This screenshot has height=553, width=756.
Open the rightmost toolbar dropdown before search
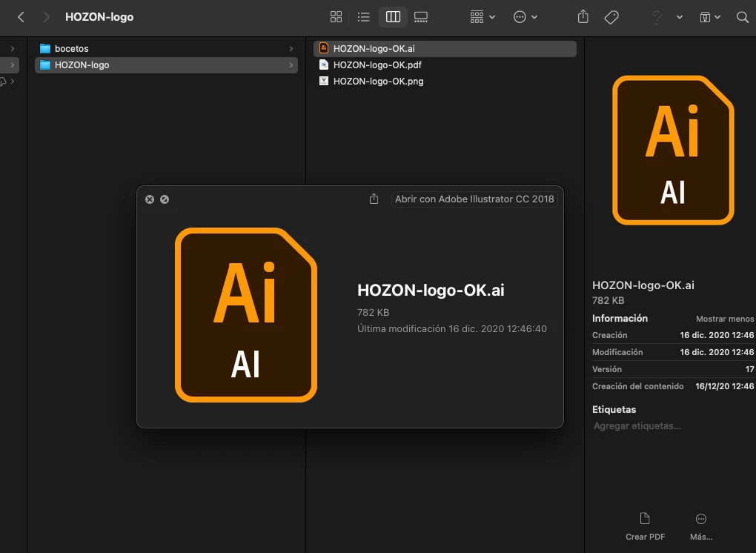[710, 17]
